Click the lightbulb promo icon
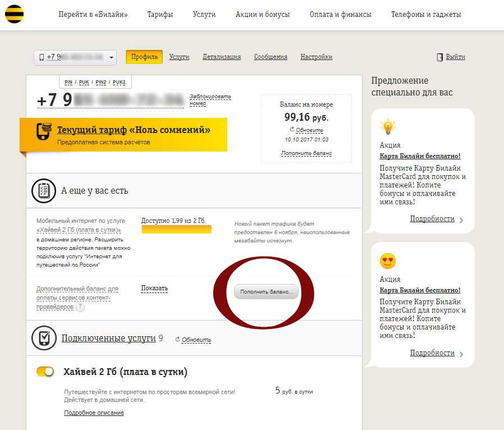Viewport: 504px width, 430px height. (388, 127)
